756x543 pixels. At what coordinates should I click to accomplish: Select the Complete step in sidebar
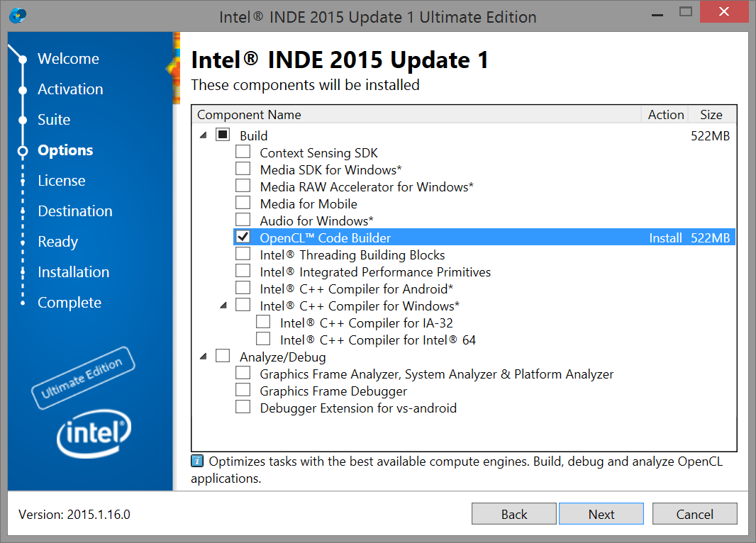pos(70,303)
